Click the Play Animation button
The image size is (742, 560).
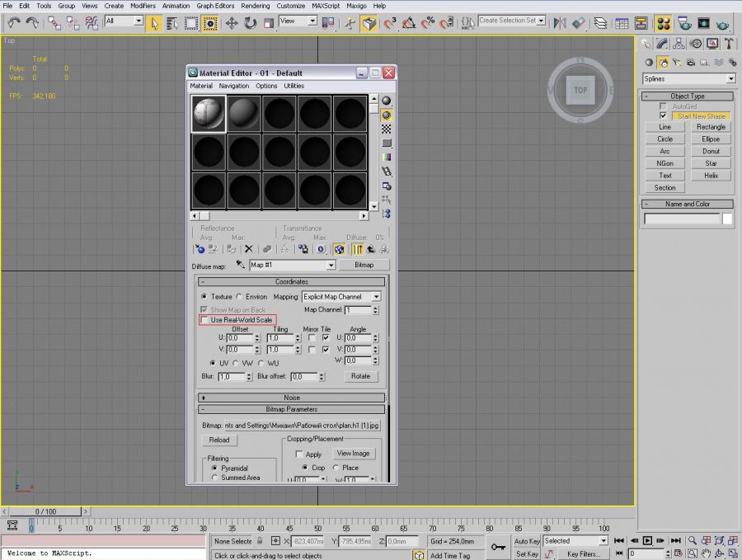647,540
